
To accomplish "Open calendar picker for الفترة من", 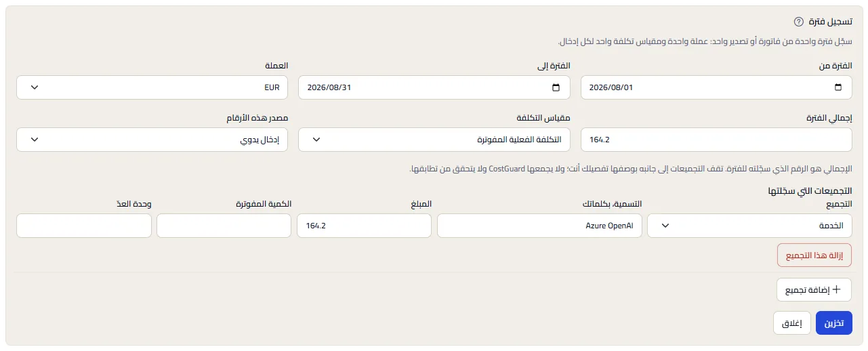I will pyautogui.click(x=838, y=87).
